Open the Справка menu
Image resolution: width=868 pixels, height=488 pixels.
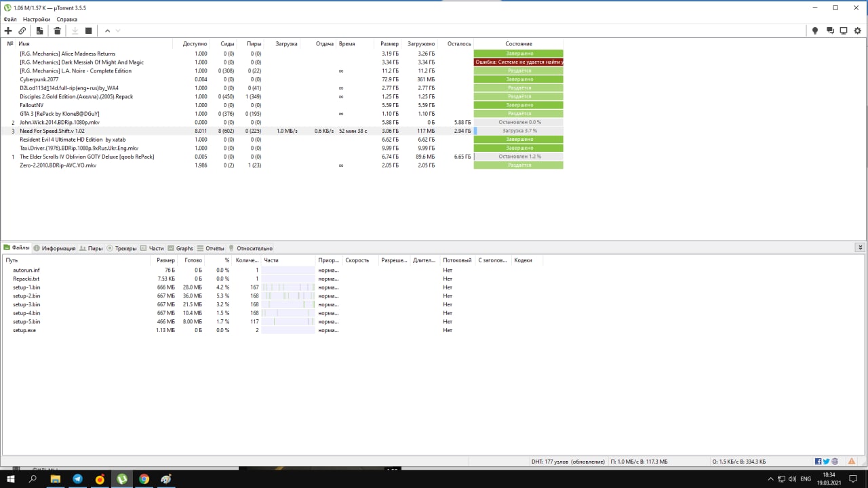coord(67,20)
